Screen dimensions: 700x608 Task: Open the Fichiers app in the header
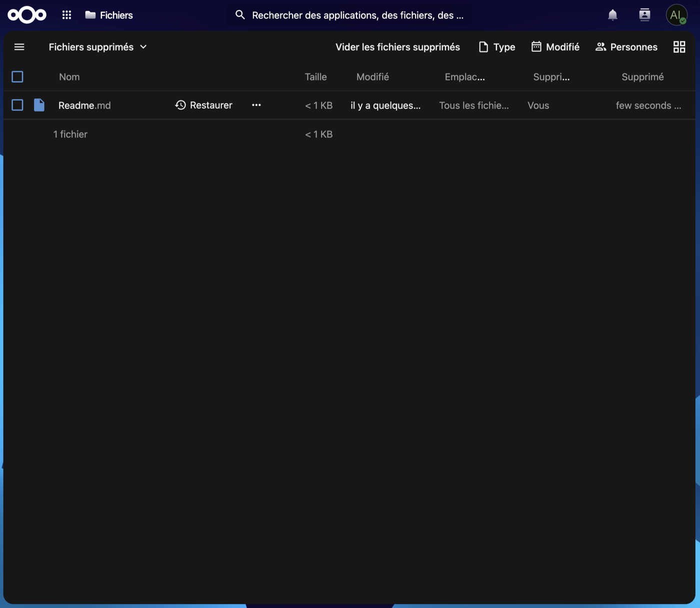tap(109, 15)
